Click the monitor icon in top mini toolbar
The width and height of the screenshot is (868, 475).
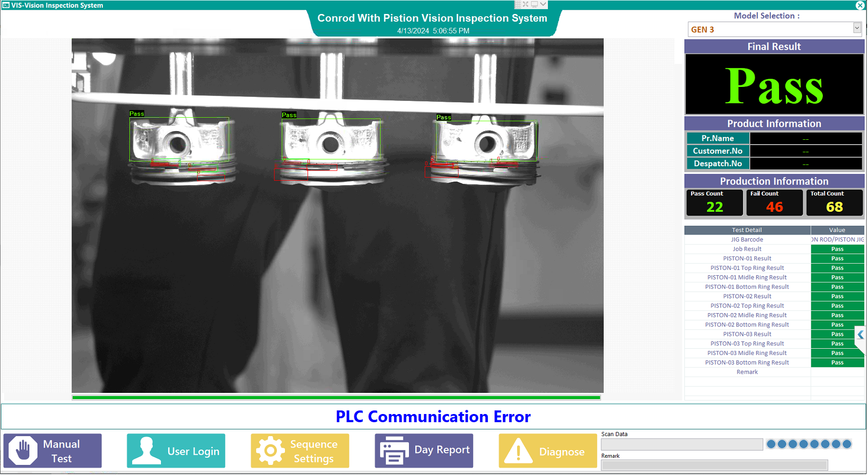[x=534, y=4]
